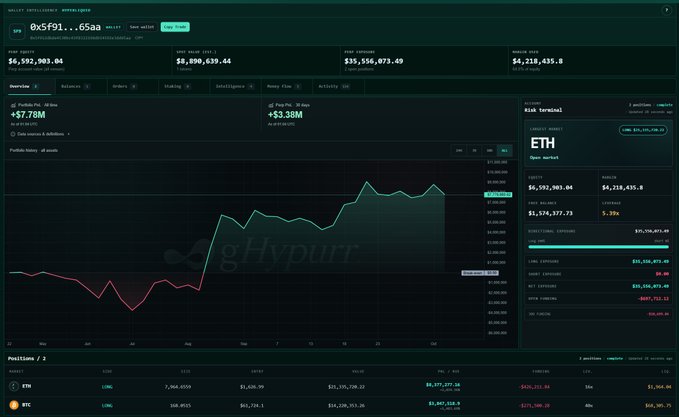679x417 pixels.
Task: Click Open market link under ETH
Action: pyautogui.click(x=544, y=158)
